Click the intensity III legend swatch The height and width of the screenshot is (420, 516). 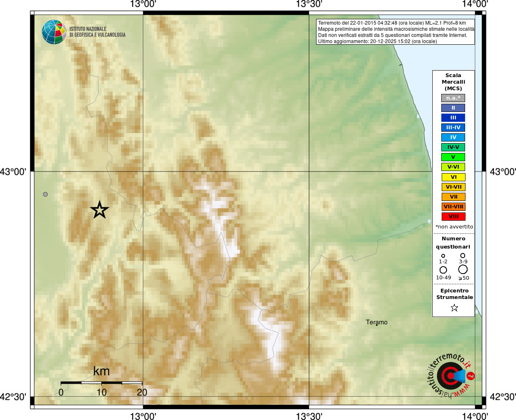click(453, 118)
